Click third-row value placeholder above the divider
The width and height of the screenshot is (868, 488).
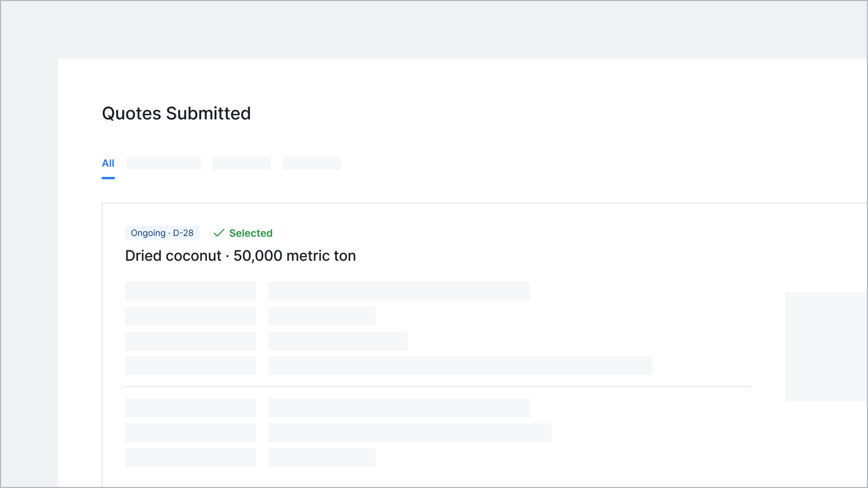[337, 341]
